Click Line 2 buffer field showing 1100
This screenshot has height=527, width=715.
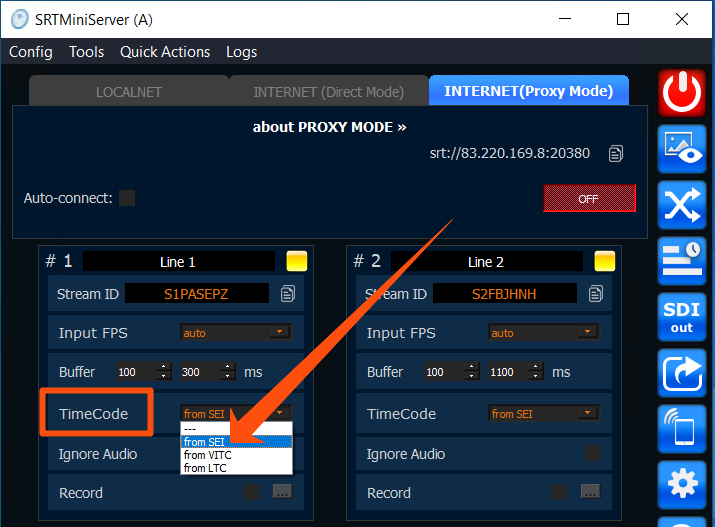click(x=508, y=372)
